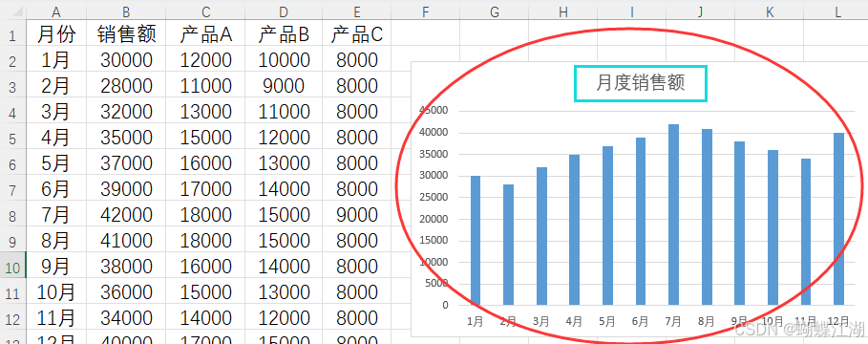This screenshot has width=868, height=344.
Task: Click chart title 月度销售额
Action: click(x=641, y=83)
